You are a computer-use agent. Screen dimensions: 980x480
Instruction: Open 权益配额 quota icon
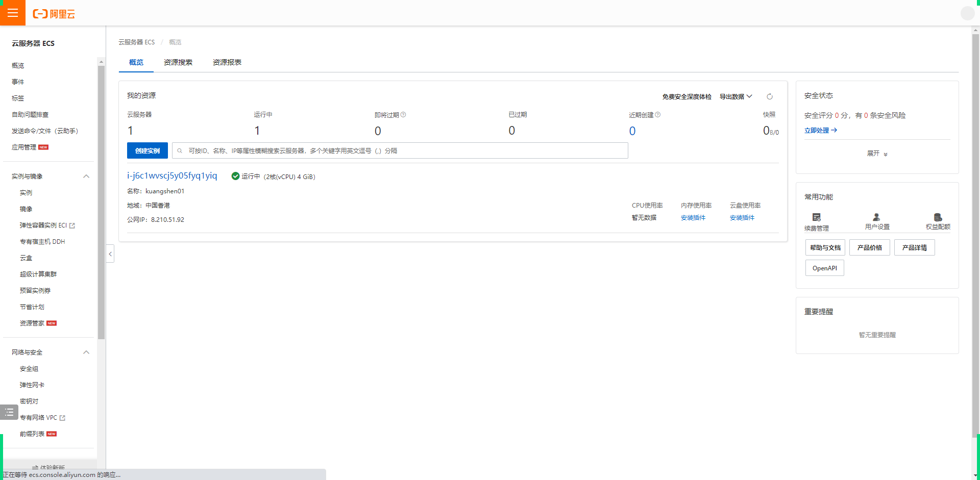pos(938,217)
